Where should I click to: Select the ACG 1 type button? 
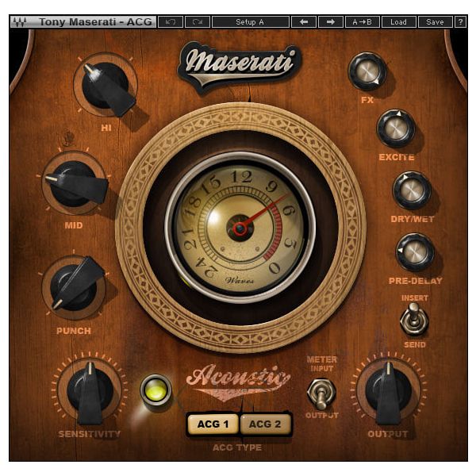click(x=213, y=424)
